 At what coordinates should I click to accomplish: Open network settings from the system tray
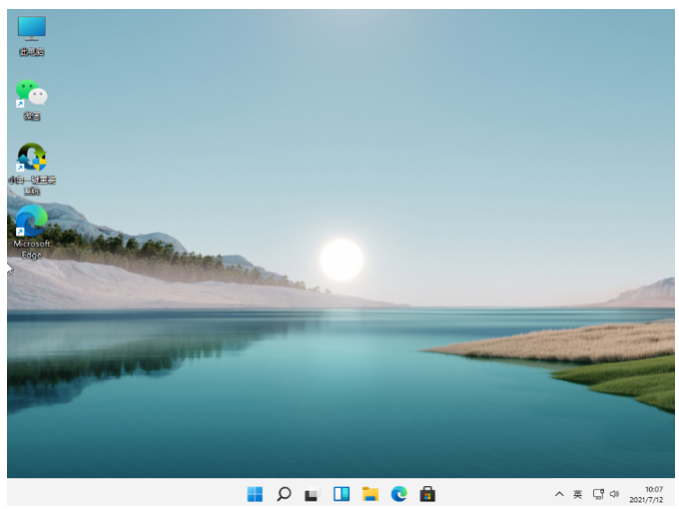point(598,494)
